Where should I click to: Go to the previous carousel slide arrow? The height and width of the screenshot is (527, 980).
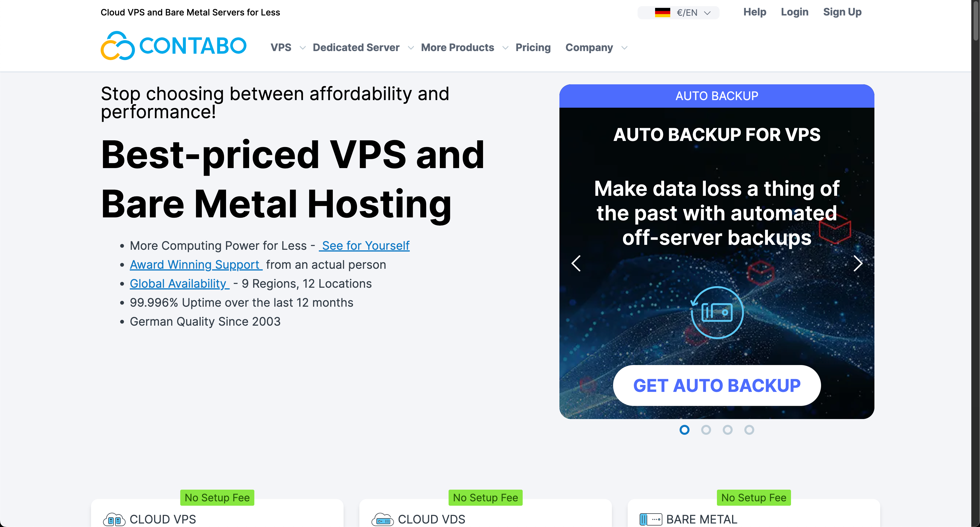point(576,263)
